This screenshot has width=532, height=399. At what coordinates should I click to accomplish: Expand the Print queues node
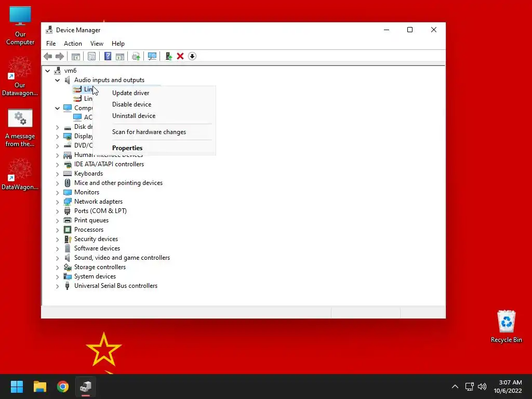(x=57, y=220)
